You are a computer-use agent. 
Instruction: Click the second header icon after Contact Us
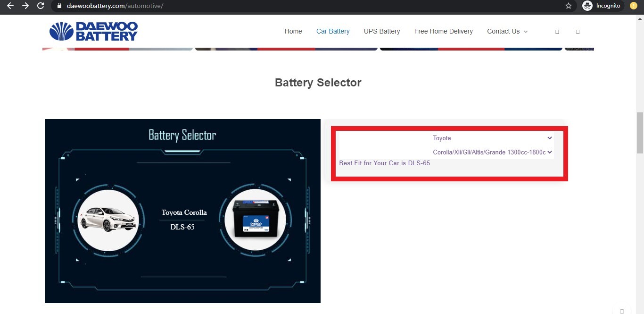pyautogui.click(x=578, y=32)
